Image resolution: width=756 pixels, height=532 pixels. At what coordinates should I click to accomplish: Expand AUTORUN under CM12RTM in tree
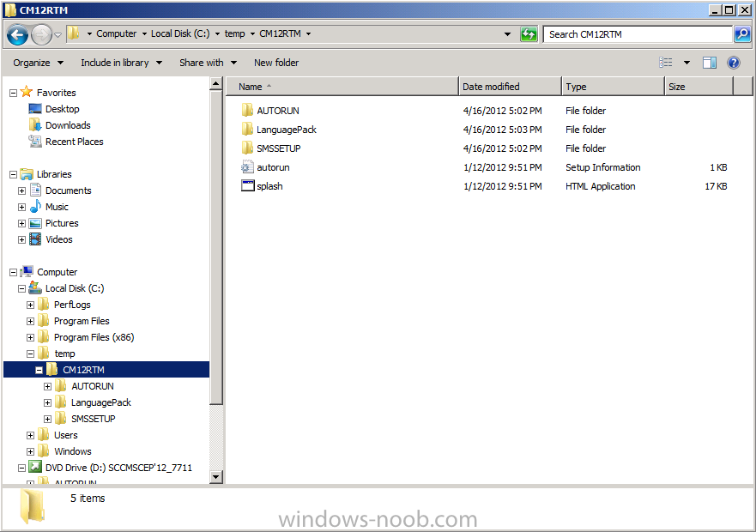click(x=47, y=386)
